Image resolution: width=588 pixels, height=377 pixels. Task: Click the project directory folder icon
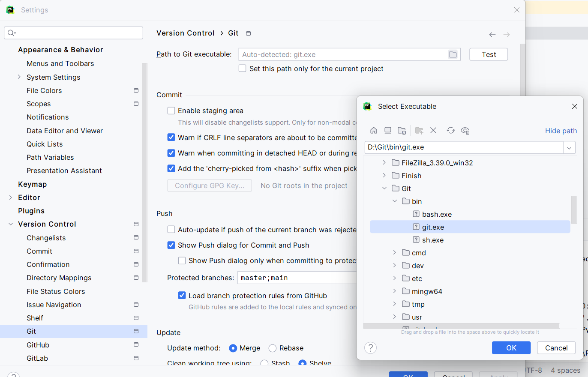pos(402,131)
